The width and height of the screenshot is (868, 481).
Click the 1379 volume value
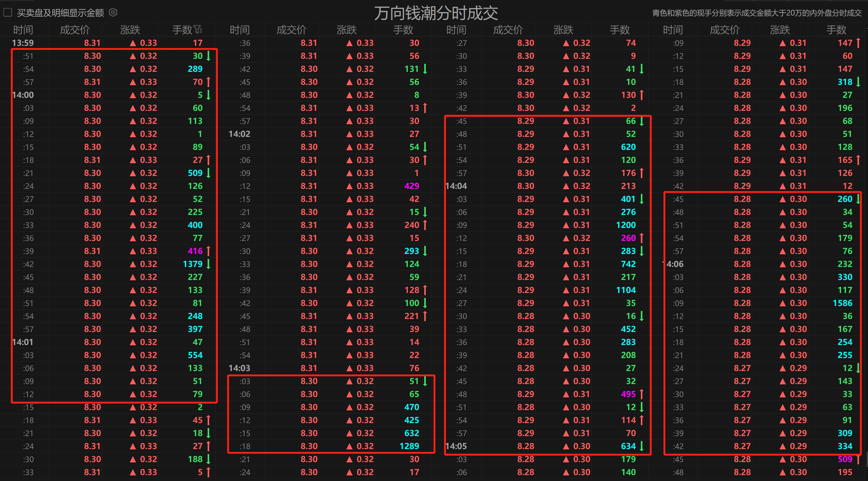pyautogui.click(x=193, y=264)
